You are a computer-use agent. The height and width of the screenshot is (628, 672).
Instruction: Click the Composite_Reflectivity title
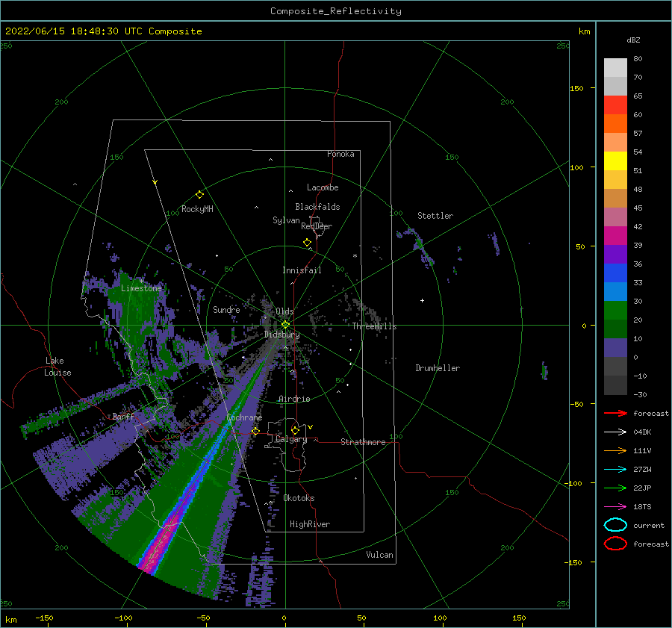click(336, 11)
